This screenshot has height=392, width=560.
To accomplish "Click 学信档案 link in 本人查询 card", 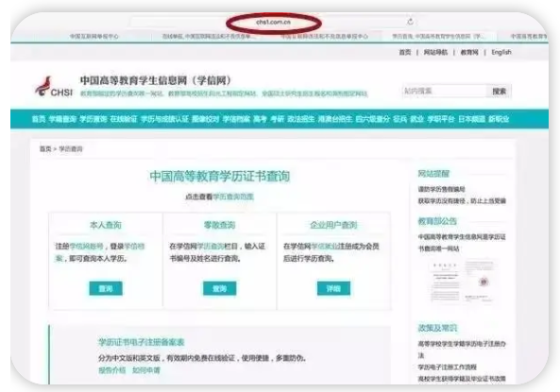I will [134, 247].
